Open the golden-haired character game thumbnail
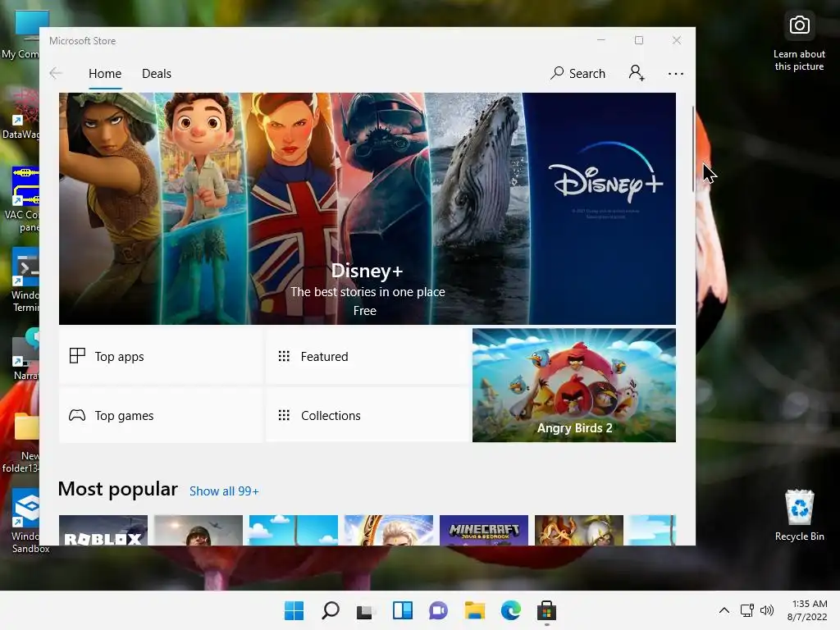Image resolution: width=840 pixels, height=630 pixels. [388, 531]
